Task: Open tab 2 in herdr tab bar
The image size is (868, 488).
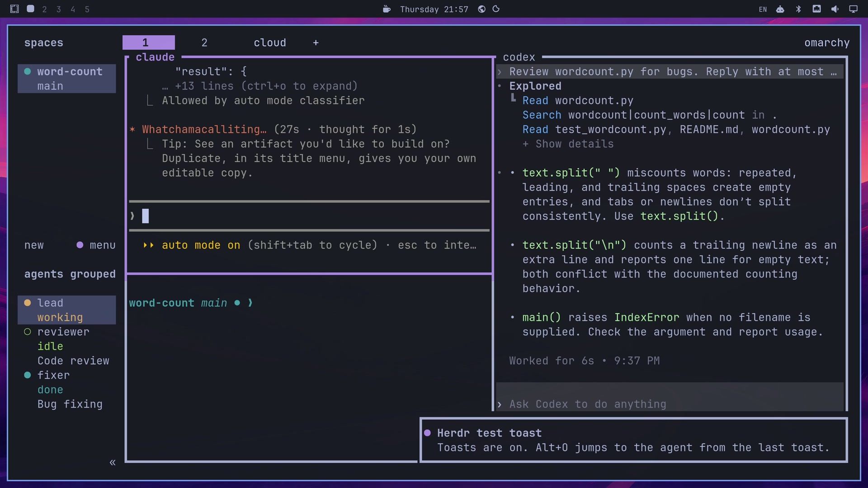Action: pos(204,42)
